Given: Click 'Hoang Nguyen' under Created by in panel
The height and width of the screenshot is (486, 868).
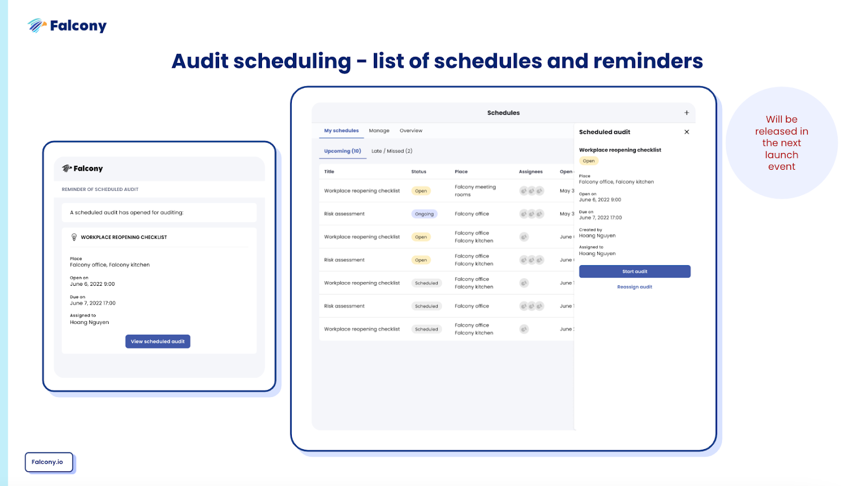Looking at the screenshot, I should coord(597,235).
